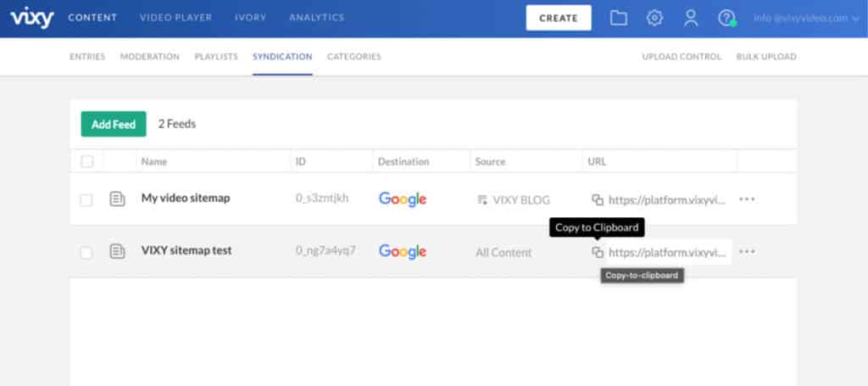Image resolution: width=868 pixels, height=386 pixels.
Task: Go to IVORY in top navigation
Action: 250,18
